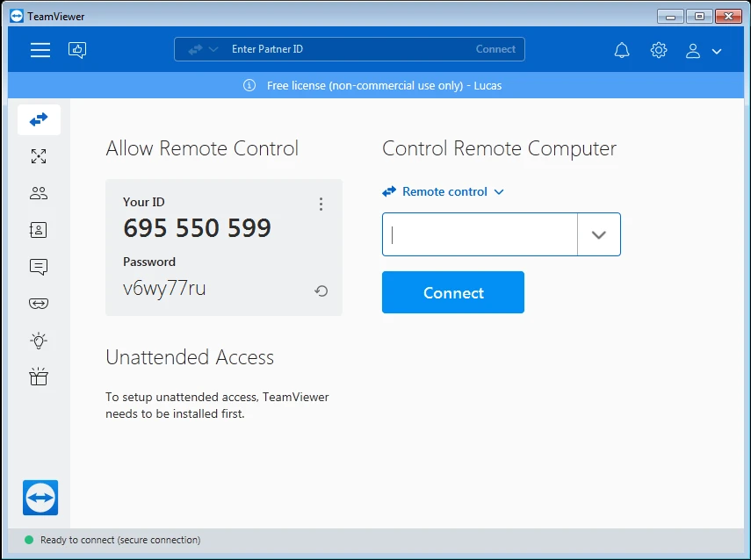The height and width of the screenshot is (560, 751).
Task: Refresh the random password
Action: [321, 291]
